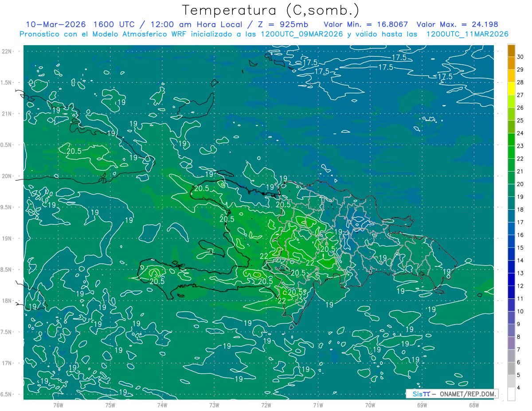Pick gray swatch between legend 5 and 6
This screenshot has width=532, height=411.
coord(511,369)
